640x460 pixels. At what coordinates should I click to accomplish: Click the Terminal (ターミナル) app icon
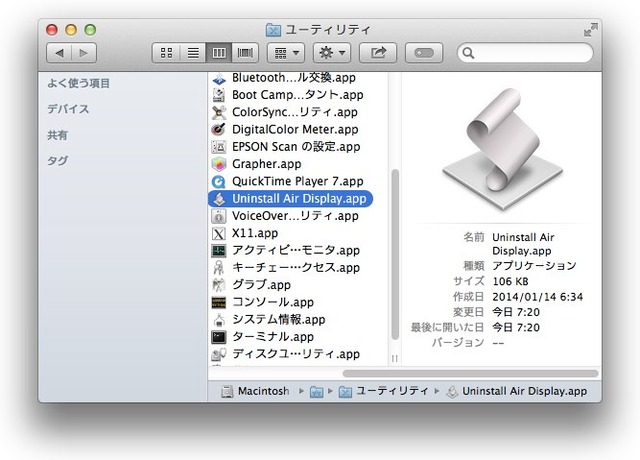pyautogui.click(x=219, y=337)
